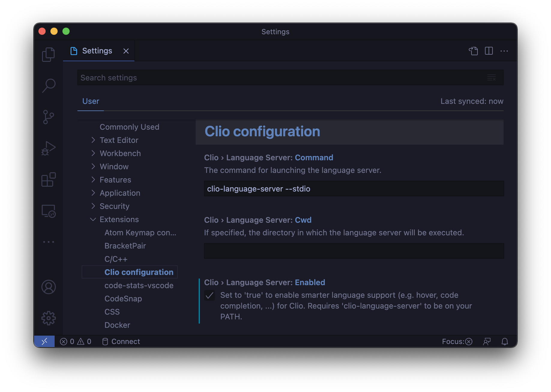Viewport: 551px width, 392px height.
Task: Click the empty Language Server Cwd field
Action: point(354,251)
